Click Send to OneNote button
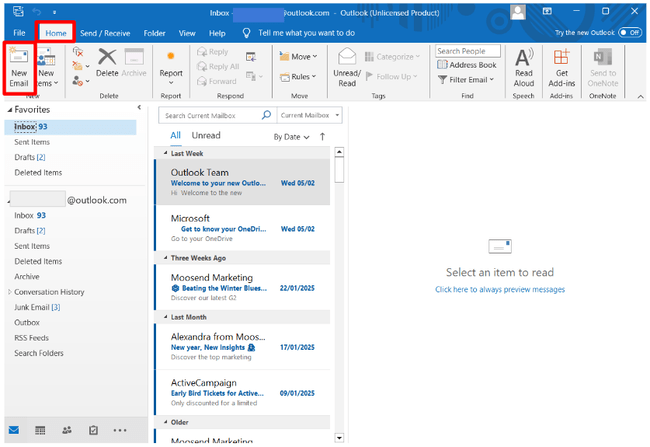 [603, 68]
